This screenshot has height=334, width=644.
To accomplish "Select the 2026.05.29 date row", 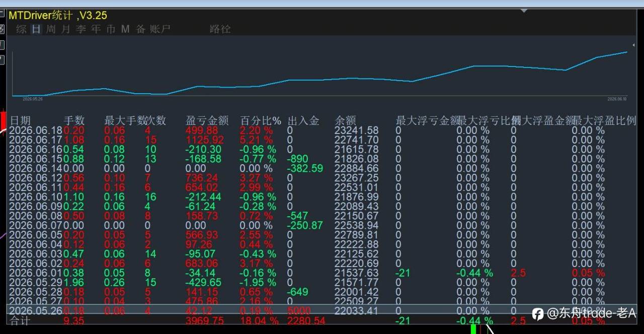I will (x=36, y=283).
